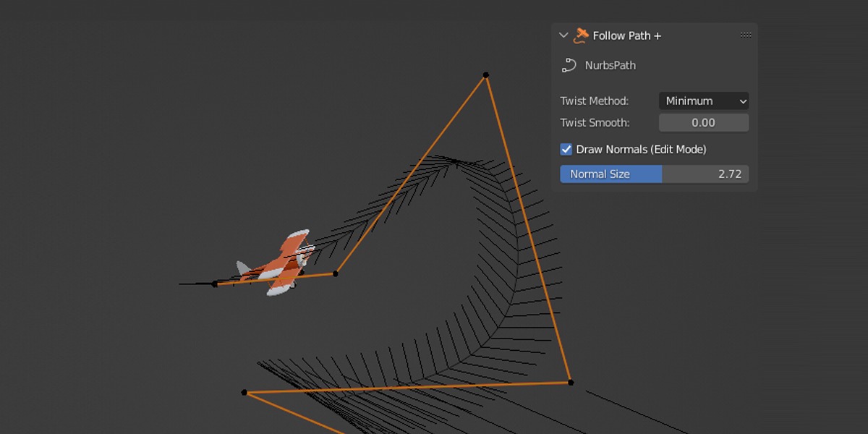Click the Follow Path + constraint icon
The width and height of the screenshot is (868, 434).
[x=581, y=35]
